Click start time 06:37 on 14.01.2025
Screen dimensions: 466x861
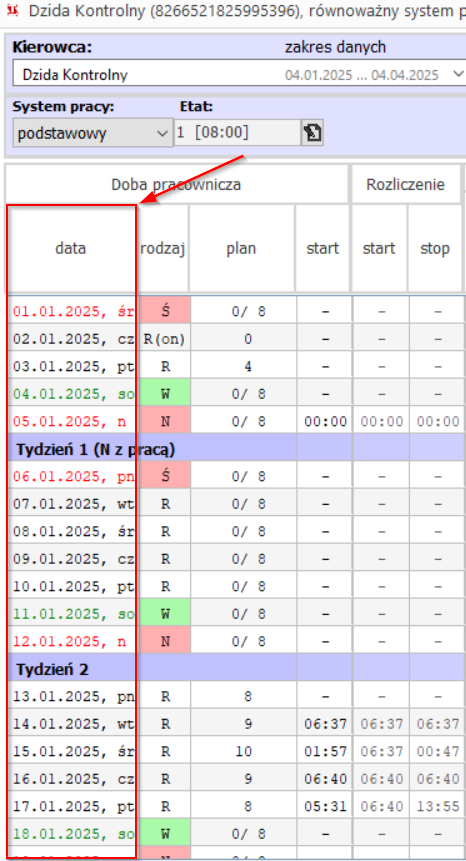[x=325, y=724]
